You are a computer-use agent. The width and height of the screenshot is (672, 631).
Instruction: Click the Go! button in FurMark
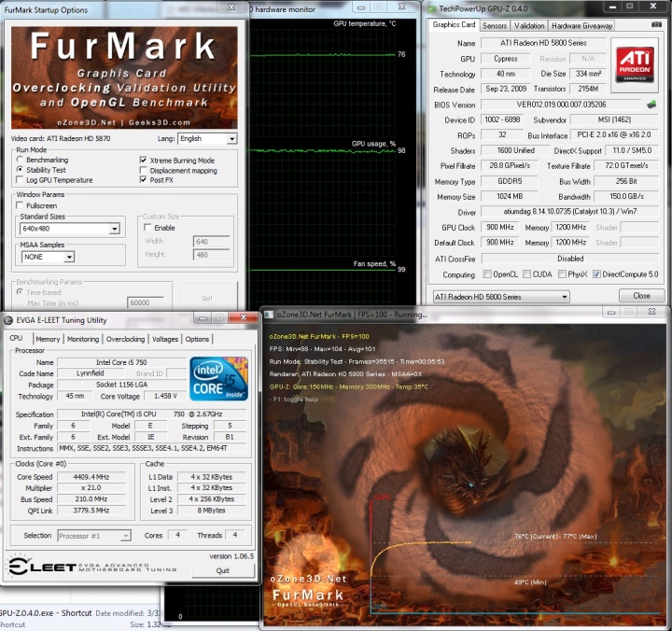(x=207, y=298)
